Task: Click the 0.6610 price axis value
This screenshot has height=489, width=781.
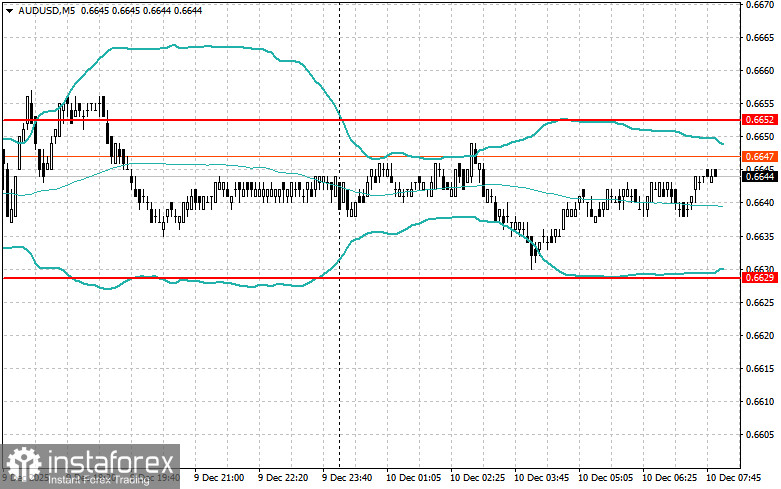Action: [760, 401]
